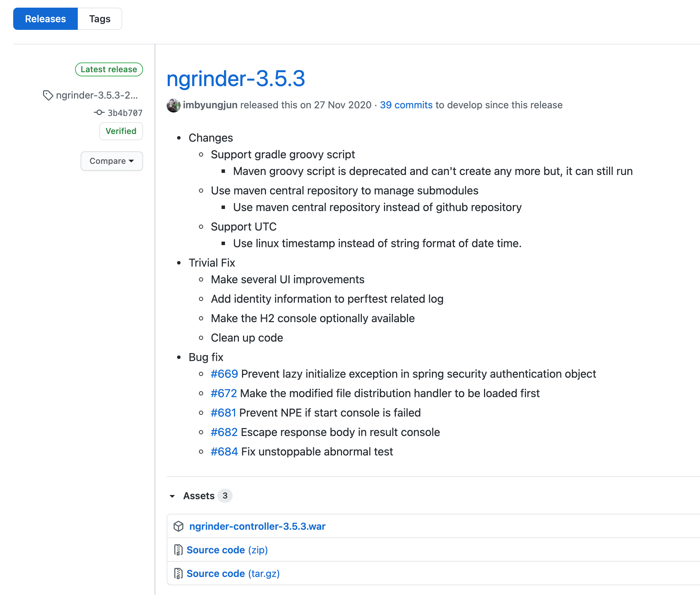Open commit hash 3b4b707
The height and width of the screenshot is (595, 700).
[125, 113]
